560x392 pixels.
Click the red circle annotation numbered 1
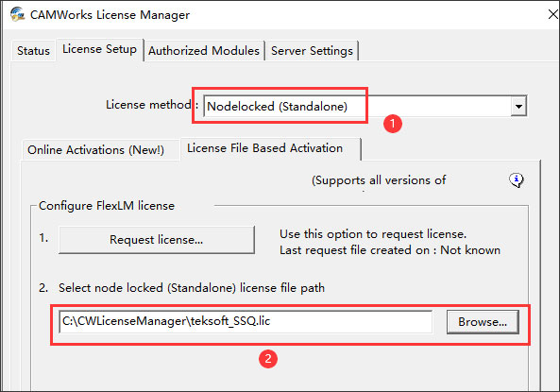tap(393, 124)
